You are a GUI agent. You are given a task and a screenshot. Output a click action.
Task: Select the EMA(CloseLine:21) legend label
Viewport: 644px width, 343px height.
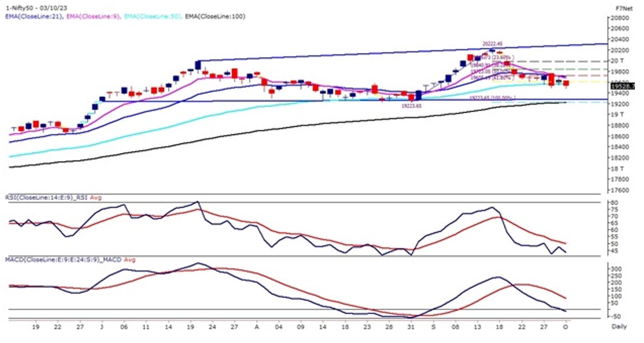click(x=36, y=16)
